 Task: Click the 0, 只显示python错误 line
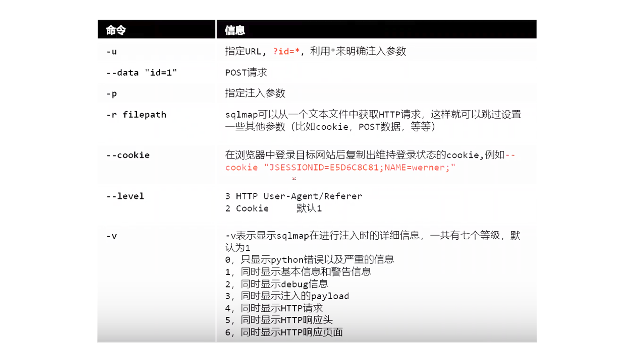[x=310, y=260]
